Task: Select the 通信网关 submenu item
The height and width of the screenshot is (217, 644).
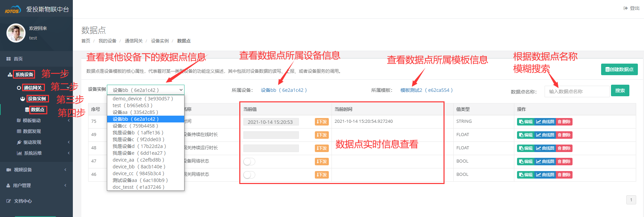Action: tap(33, 88)
